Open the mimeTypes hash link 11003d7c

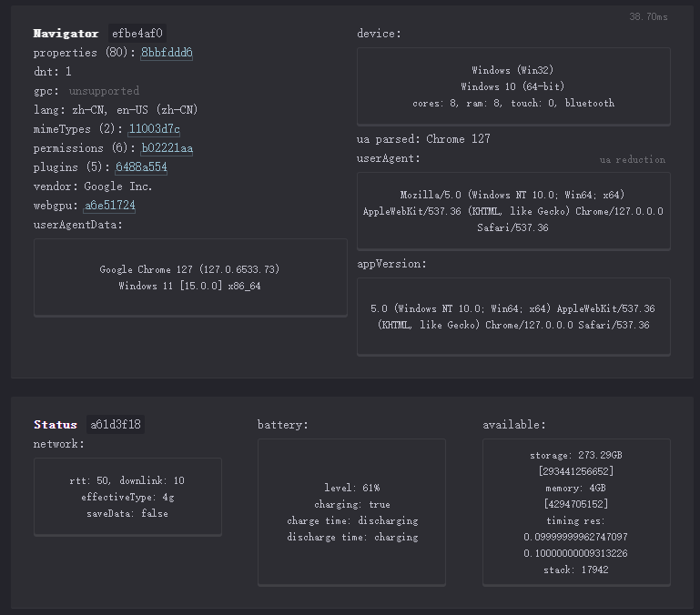point(155,129)
